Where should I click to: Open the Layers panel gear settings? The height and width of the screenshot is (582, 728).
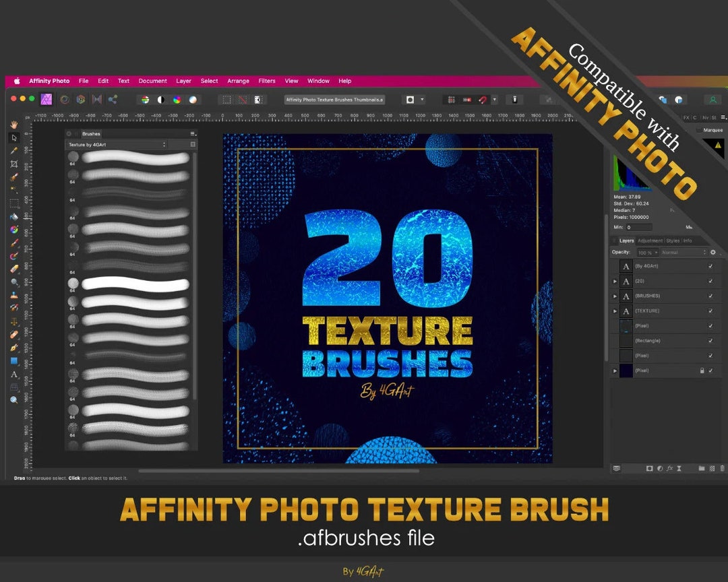point(713,252)
